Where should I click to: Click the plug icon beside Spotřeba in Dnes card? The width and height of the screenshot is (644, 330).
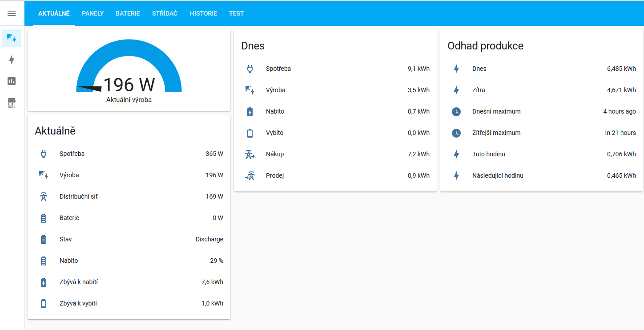click(250, 69)
